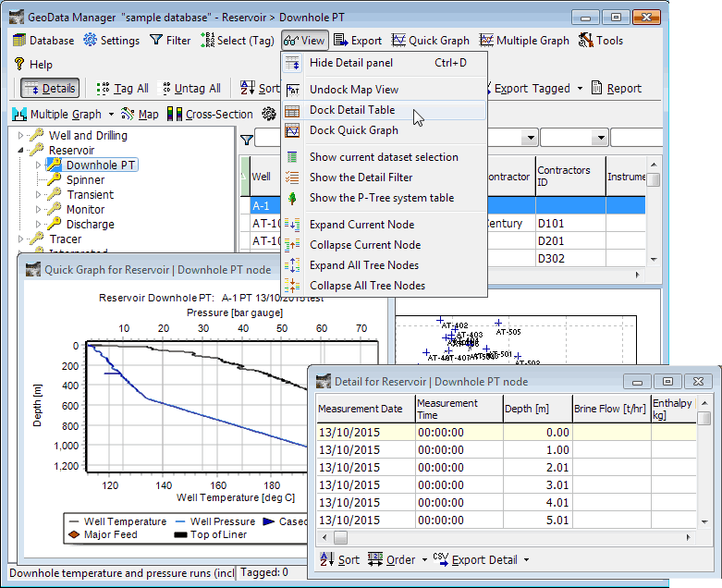Click Expand All Tree Nodes icon
The image size is (722, 588).
click(x=292, y=265)
